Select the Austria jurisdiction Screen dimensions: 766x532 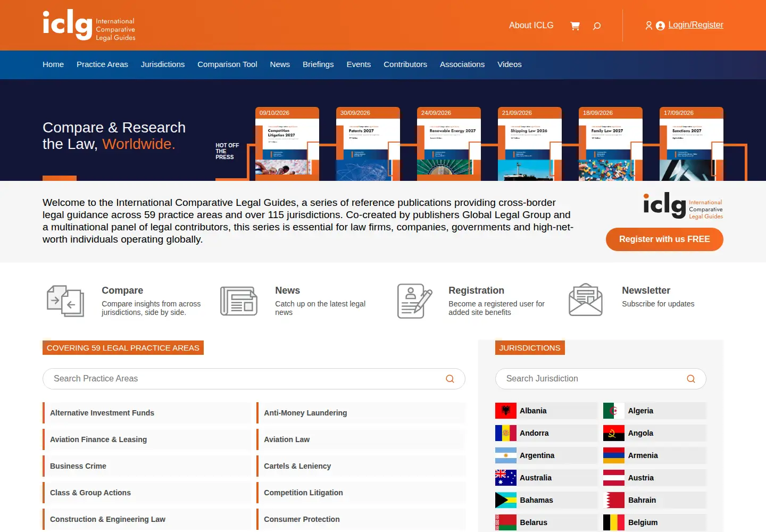655,478
